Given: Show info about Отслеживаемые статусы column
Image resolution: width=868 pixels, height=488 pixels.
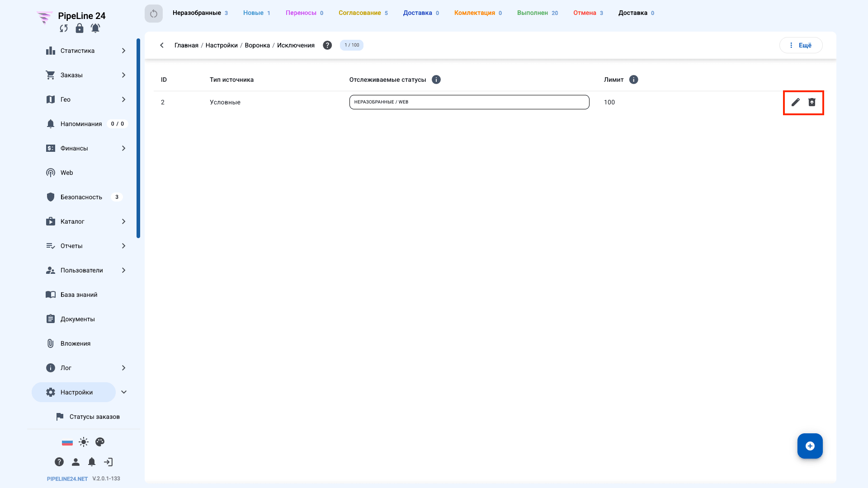Looking at the screenshot, I should 436,80.
